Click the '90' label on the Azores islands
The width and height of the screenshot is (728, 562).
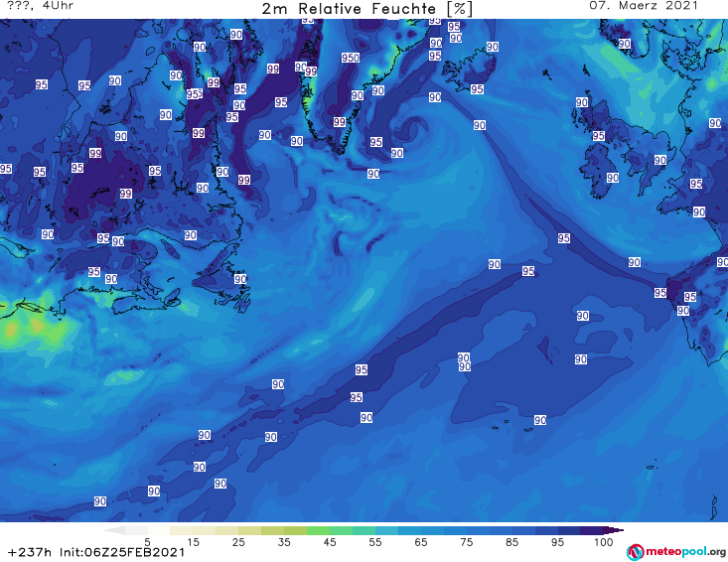(x=540, y=420)
